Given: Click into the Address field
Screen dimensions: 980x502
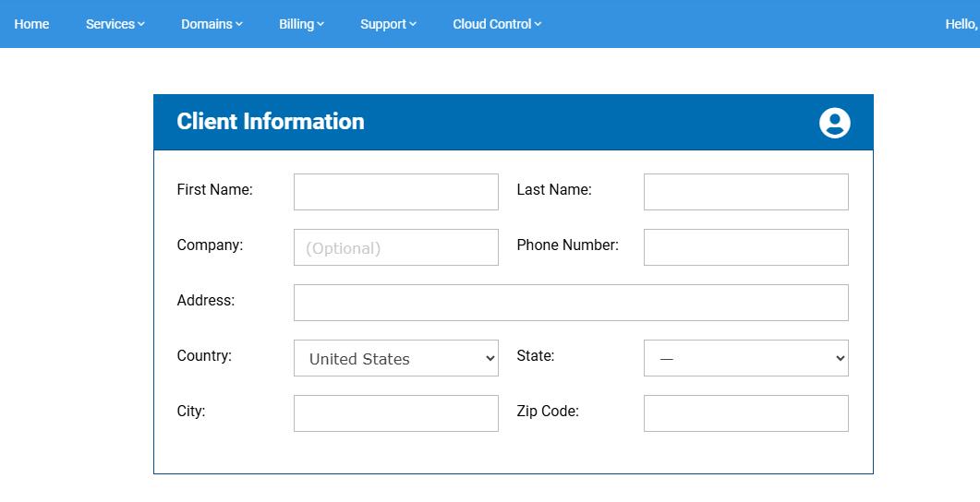Looking at the screenshot, I should 570,303.
